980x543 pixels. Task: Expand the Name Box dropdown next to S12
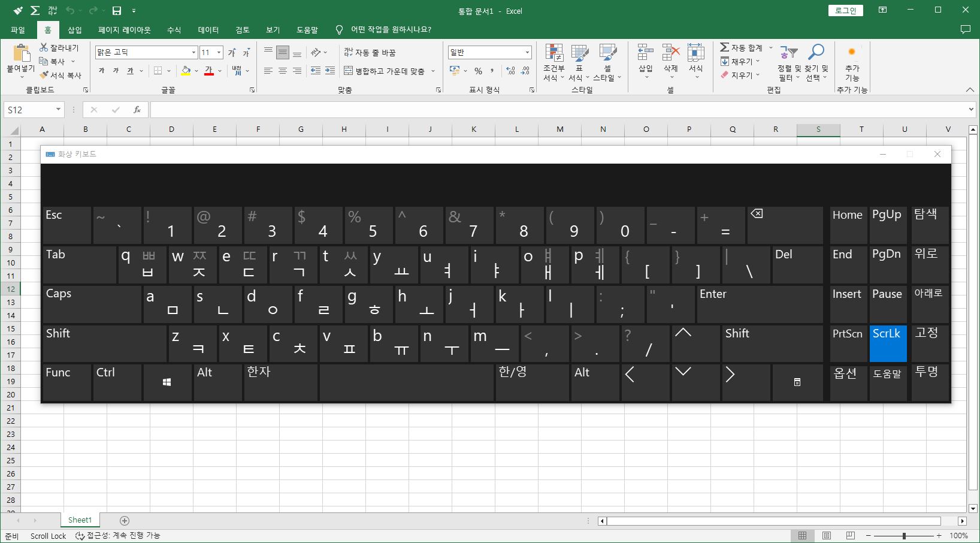tap(58, 110)
